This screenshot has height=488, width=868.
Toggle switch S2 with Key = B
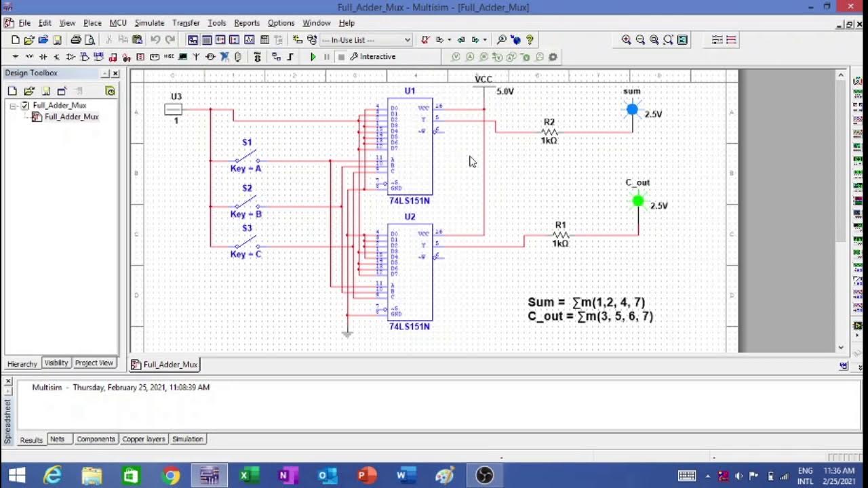(x=246, y=202)
